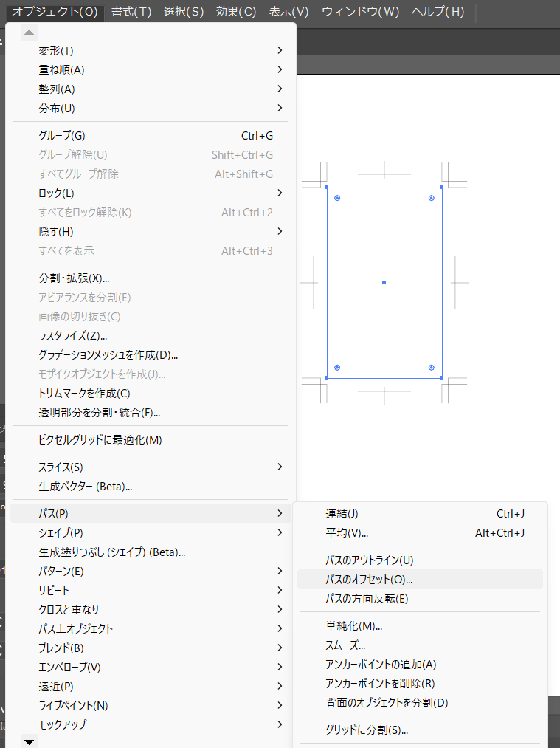The width and height of the screenshot is (560, 748).
Task: Click the bottom-right corner widget of the rectangle
Action: pyautogui.click(x=432, y=367)
